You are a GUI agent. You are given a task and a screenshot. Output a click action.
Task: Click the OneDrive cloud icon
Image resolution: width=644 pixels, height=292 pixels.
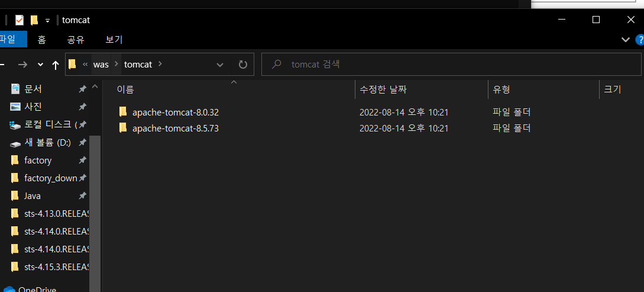[x=9, y=289]
